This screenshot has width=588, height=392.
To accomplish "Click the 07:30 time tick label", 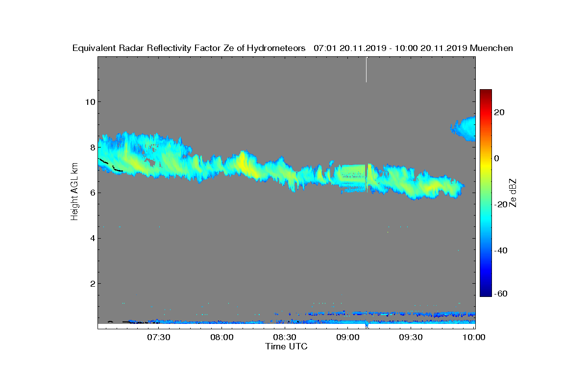I will coord(159,337).
